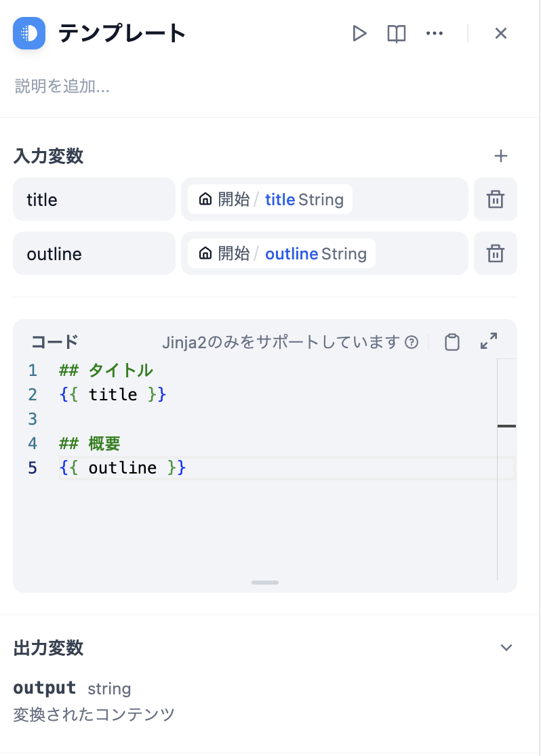Click the 説明を追加 description field
The image size is (541, 756).
coord(62,86)
